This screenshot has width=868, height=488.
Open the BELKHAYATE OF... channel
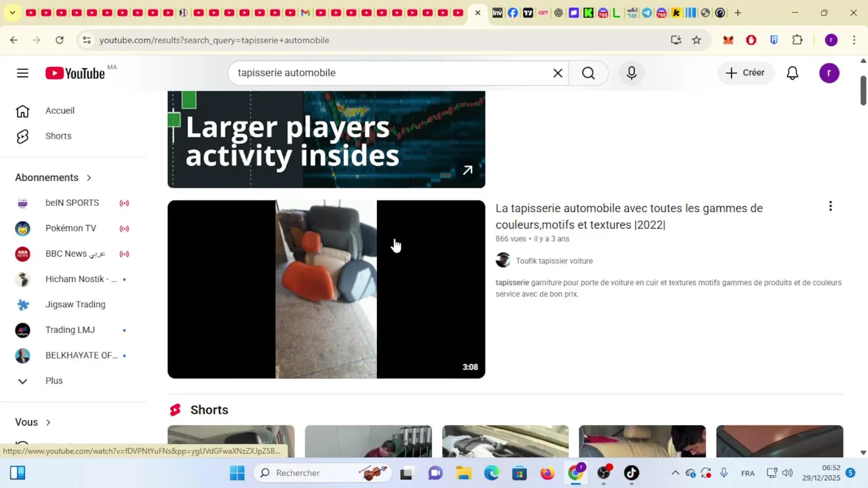73,355
